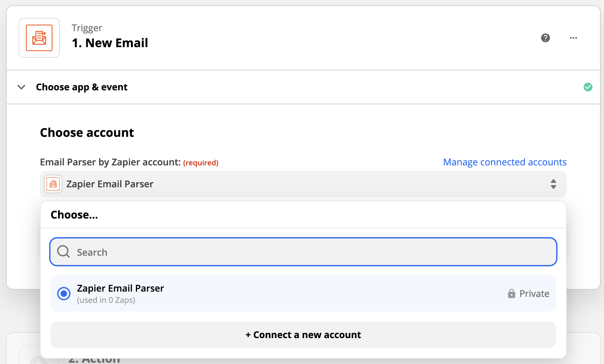Screen dimensions: 604x364
Task: Click the 'Choose...' dropdown header
Action: [74, 215]
